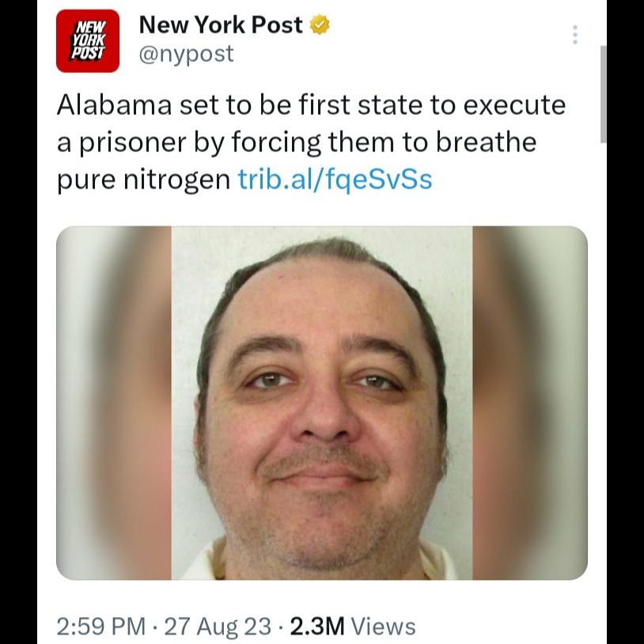This screenshot has width=644, height=644.
Task: Open the New York Post display name
Action: click(221, 25)
